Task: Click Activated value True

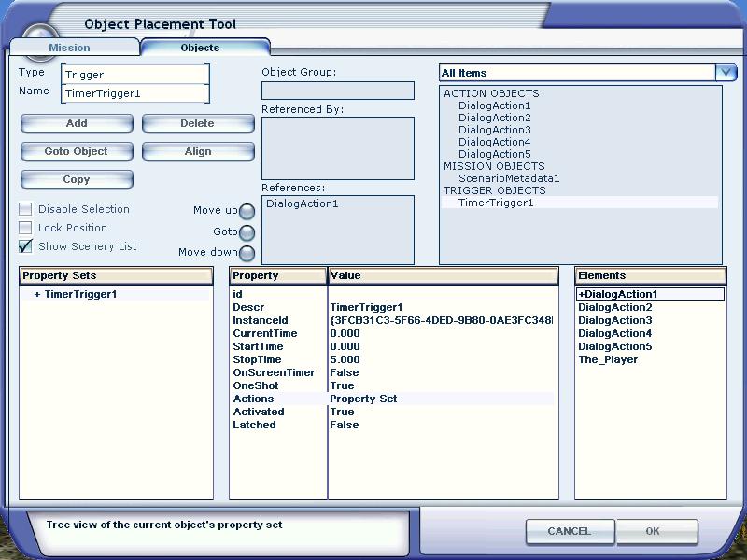Action: pos(342,412)
